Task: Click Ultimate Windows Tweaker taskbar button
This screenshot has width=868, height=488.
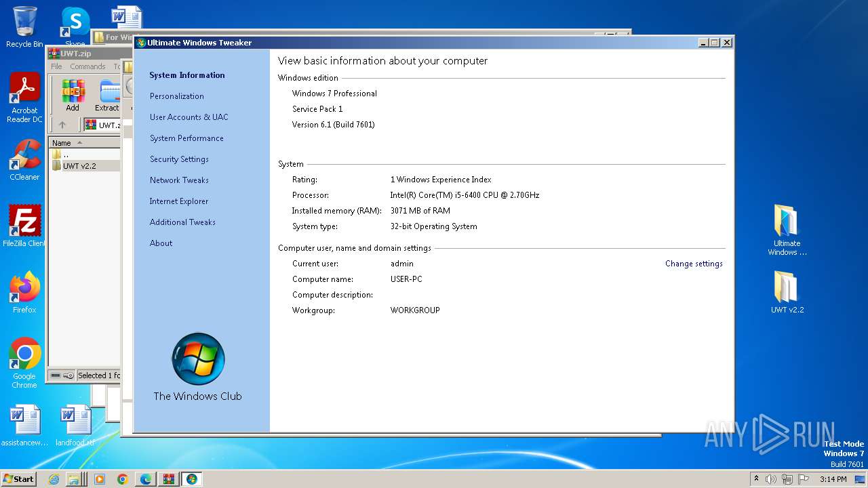Action: pos(192,479)
